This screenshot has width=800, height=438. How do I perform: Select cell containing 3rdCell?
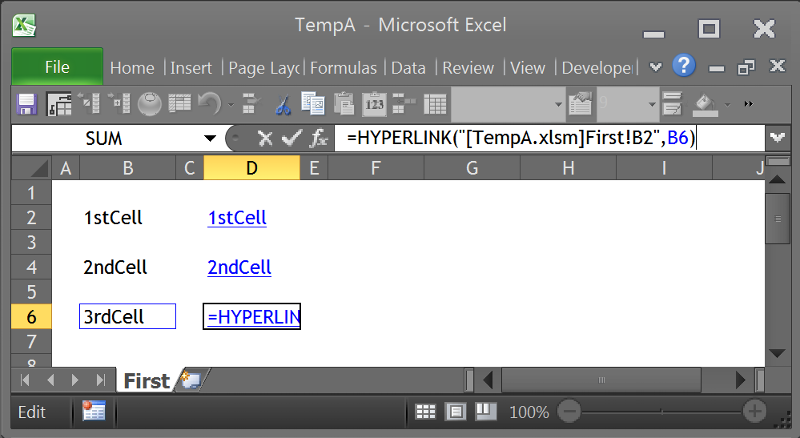click(x=128, y=317)
